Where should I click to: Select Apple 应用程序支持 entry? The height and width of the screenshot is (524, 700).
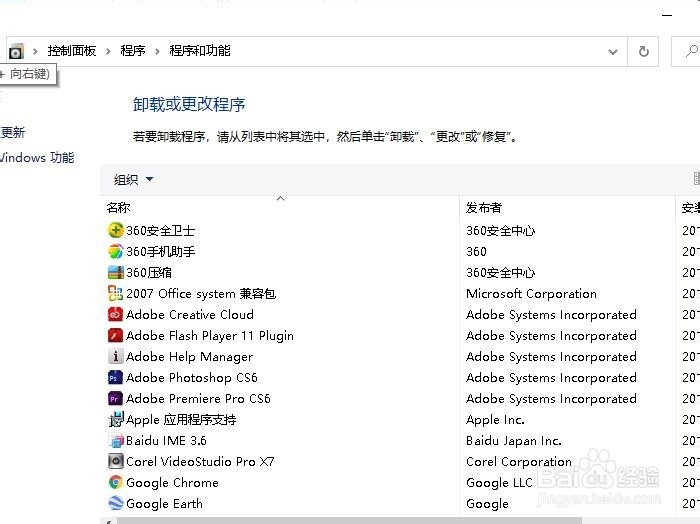tap(181, 420)
